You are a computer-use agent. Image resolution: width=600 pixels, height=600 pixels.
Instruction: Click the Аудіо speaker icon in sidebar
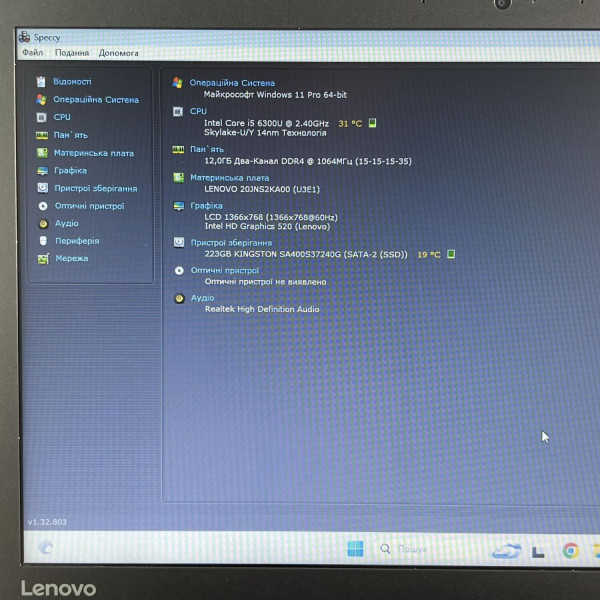pos(43,223)
